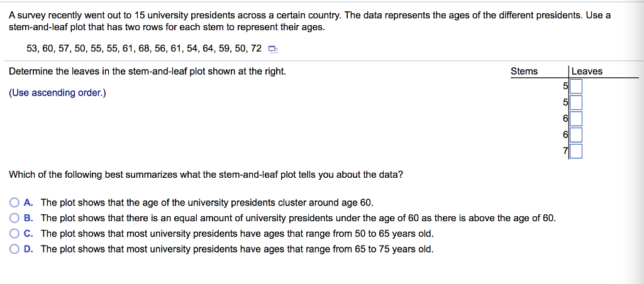Select the leaf field in the second stem 6 row
644x284 pixels.
pyautogui.click(x=576, y=134)
